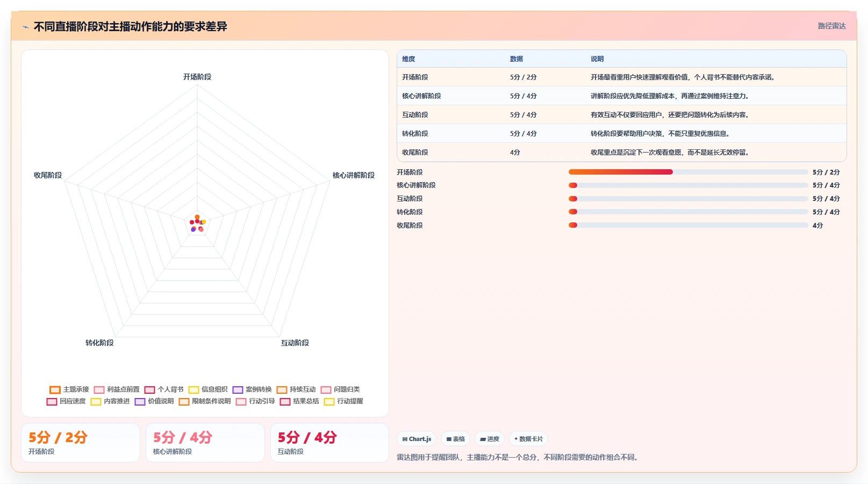Toggle the 主题承接 legend item
The width and height of the screenshot is (868, 484).
coord(69,389)
